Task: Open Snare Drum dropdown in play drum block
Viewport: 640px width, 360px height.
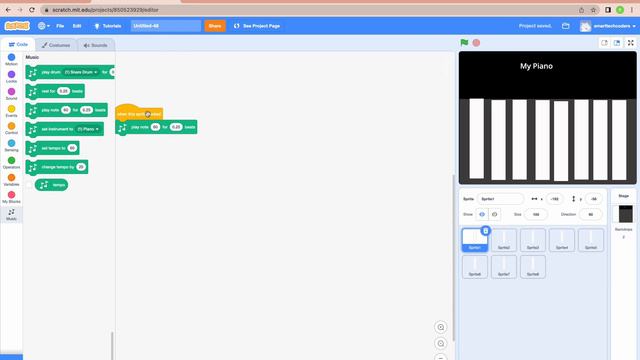Action: (81, 72)
